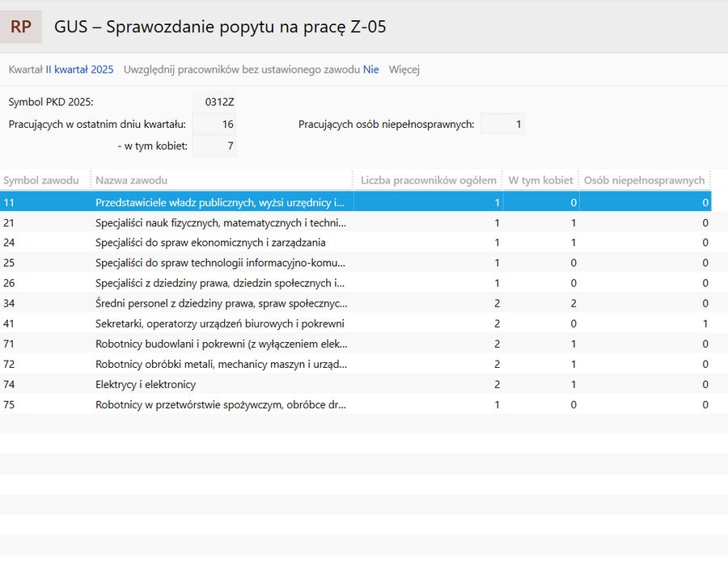The width and height of the screenshot is (728, 566).
Task: Select row 11 Przedstawiciele władz publicznych
Action: pos(219,202)
